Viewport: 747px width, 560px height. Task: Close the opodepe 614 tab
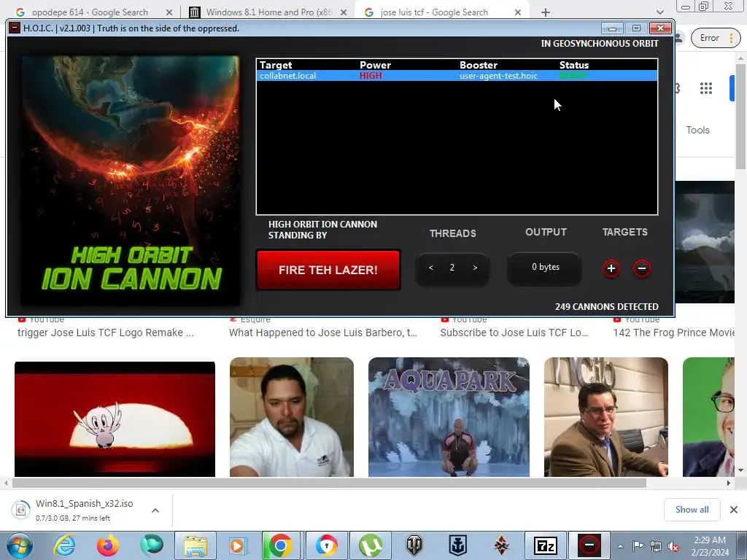point(169,12)
